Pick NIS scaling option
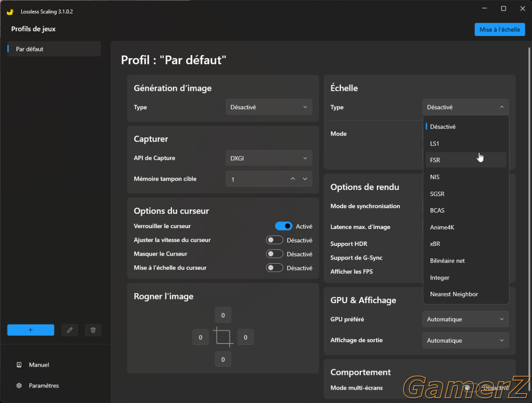This screenshot has width=532, height=403. (x=466, y=177)
